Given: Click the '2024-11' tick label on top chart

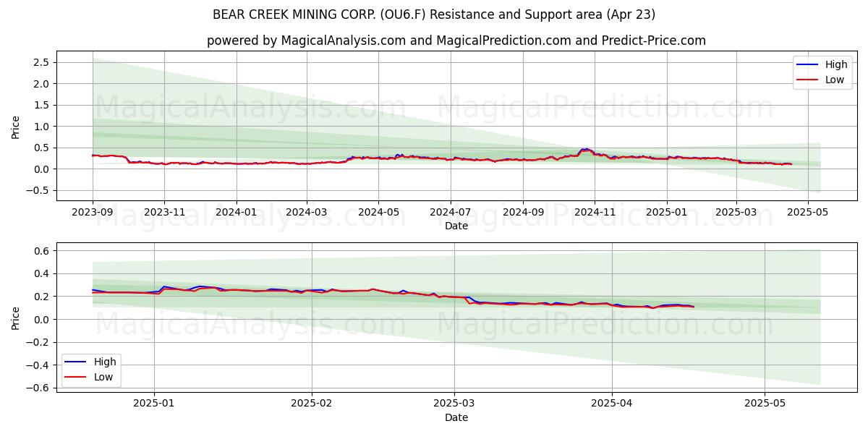Looking at the screenshot, I should pyautogui.click(x=595, y=212).
